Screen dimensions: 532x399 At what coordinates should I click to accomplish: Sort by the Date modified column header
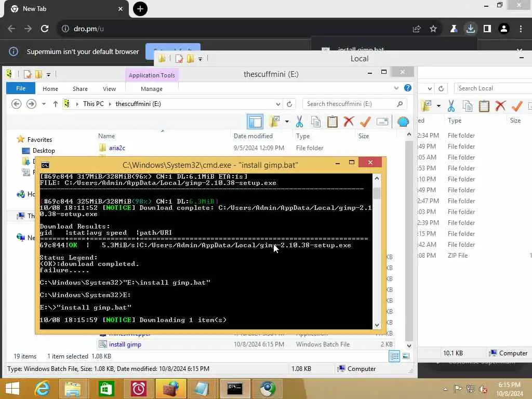[253, 136]
